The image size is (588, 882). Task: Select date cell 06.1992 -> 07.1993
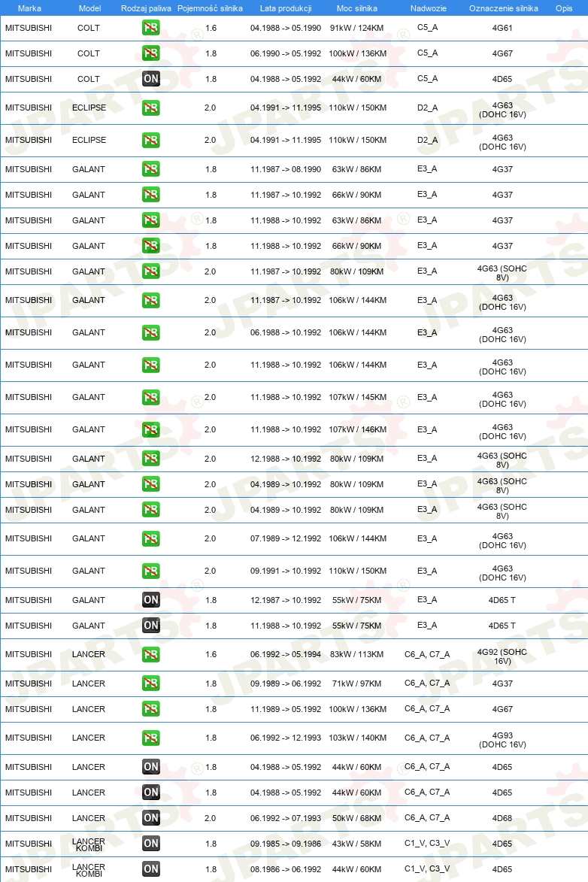click(x=286, y=818)
